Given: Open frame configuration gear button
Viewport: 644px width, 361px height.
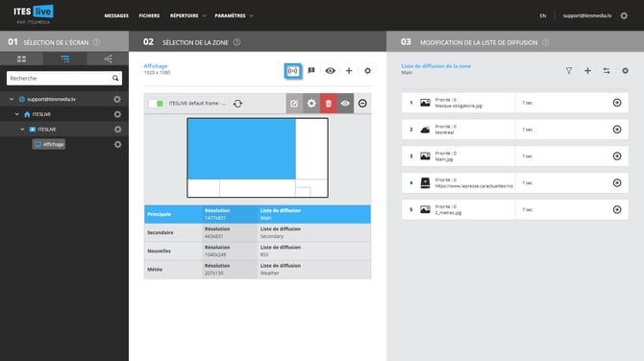Looking at the screenshot, I should (311, 104).
